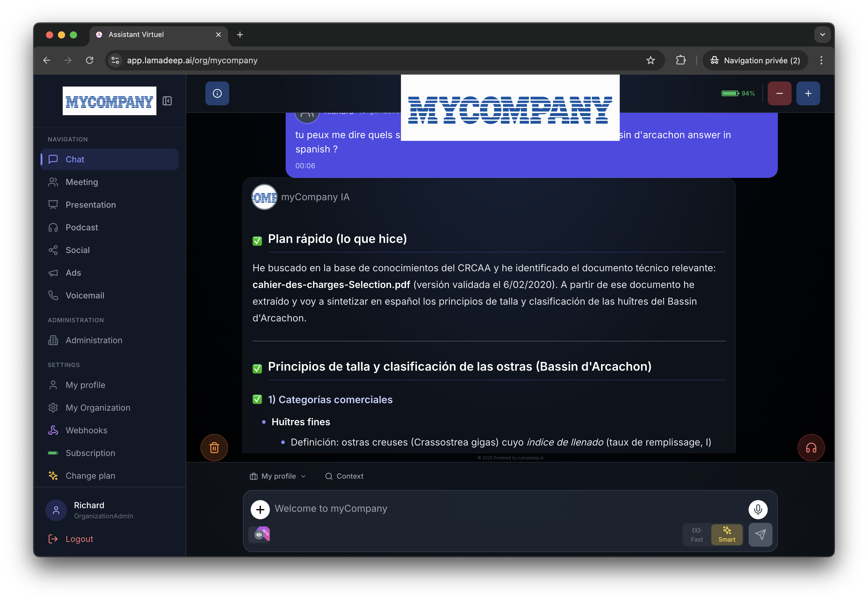The width and height of the screenshot is (868, 601).
Task: Toggle the checkbox beside Plan rápido heading
Action: pos(257,241)
